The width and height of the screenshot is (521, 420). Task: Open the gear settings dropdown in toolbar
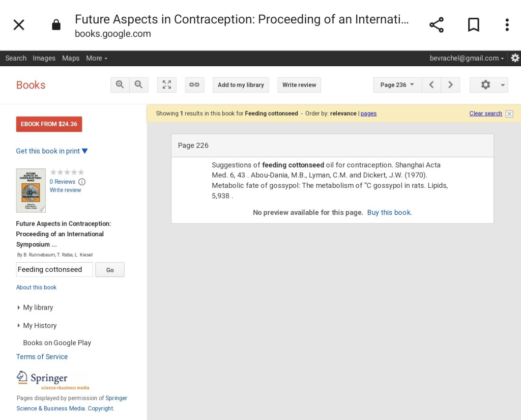[x=488, y=85]
